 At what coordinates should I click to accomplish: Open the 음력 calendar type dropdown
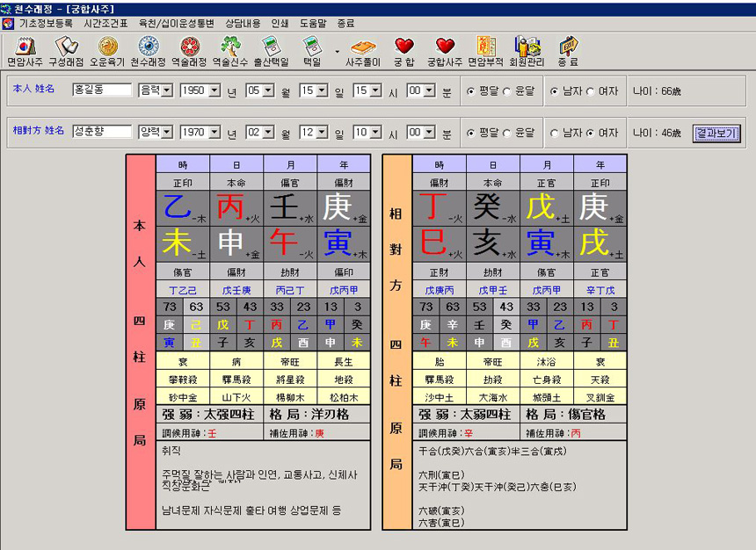(167, 90)
